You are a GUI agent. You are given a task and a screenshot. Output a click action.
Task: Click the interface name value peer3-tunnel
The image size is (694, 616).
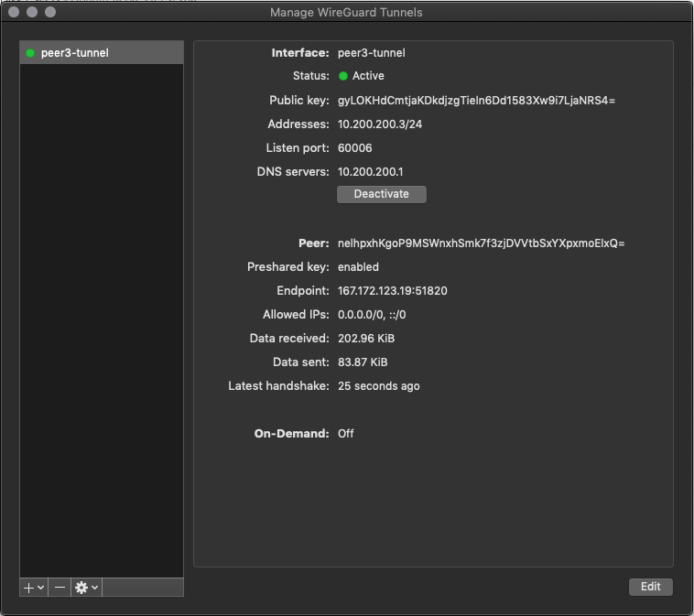(372, 53)
